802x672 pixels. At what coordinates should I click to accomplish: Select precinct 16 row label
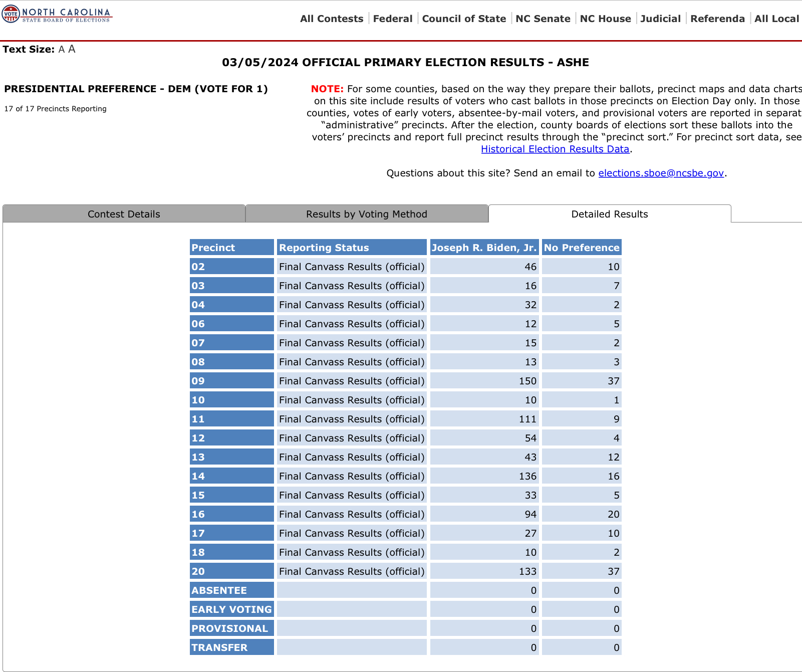coord(232,514)
